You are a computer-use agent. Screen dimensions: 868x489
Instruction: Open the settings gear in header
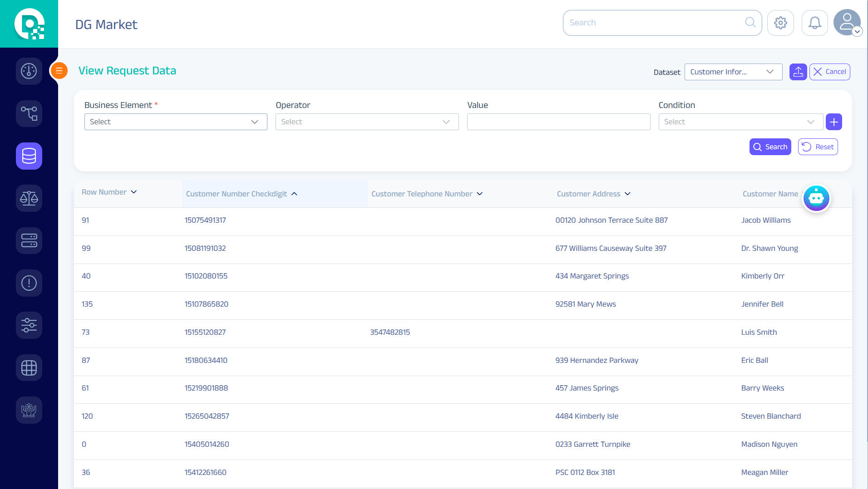780,23
